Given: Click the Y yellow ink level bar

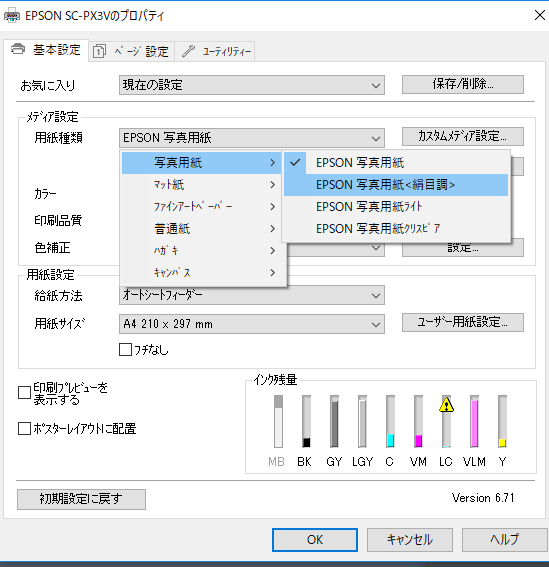Looking at the screenshot, I should coord(502,421).
